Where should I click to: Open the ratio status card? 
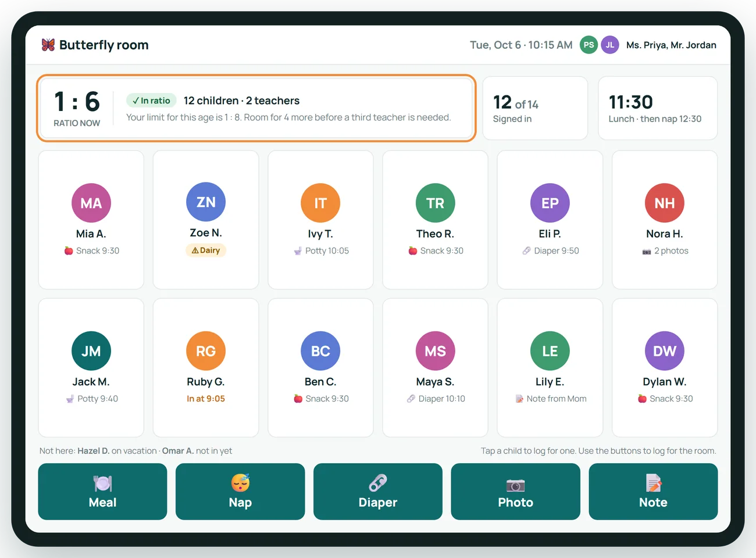[x=256, y=108]
